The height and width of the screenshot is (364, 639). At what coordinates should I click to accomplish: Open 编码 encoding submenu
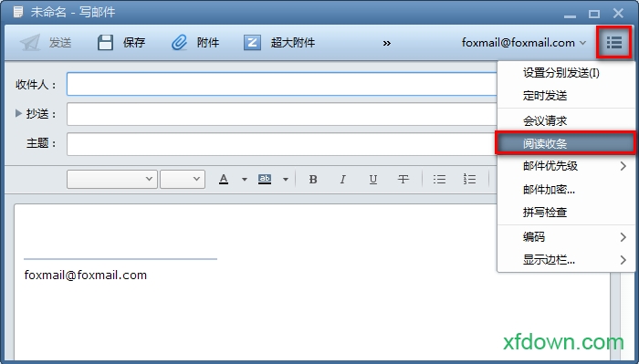(x=566, y=237)
